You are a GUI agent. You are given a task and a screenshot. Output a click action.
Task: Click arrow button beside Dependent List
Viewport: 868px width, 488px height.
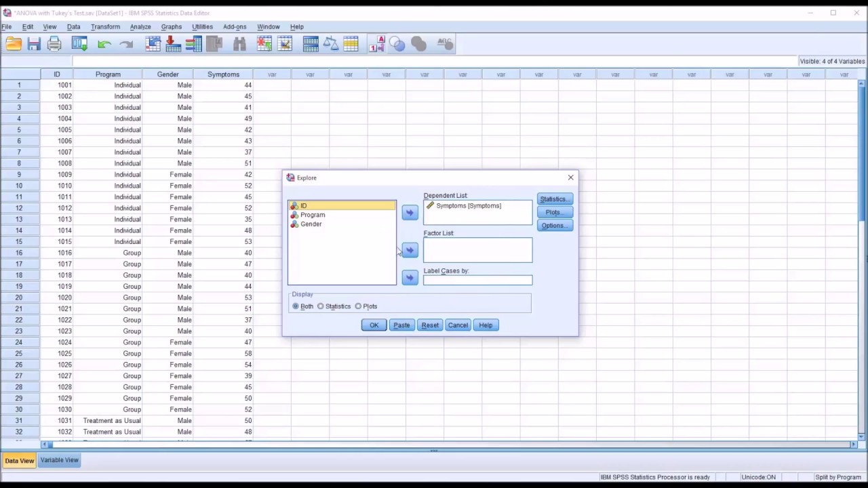pyautogui.click(x=410, y=213)
